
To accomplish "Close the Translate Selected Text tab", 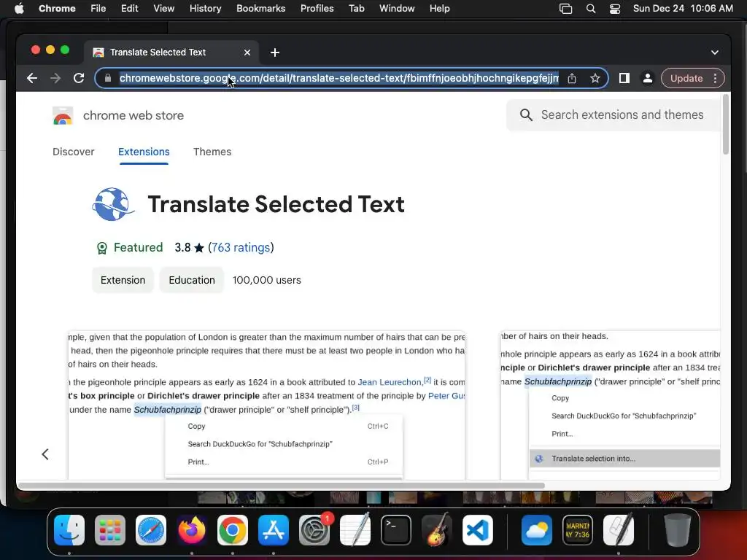I will point(247,52).
